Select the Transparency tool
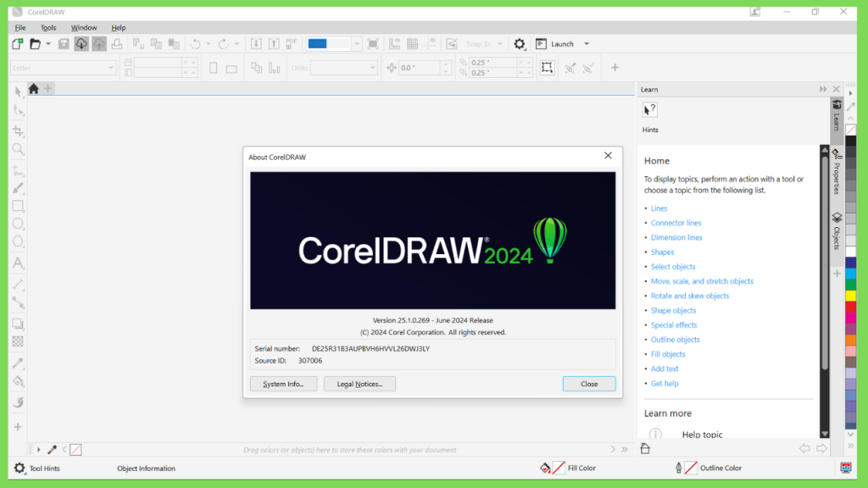The width and height of the screenshot is (868, 488). (19, 342)
